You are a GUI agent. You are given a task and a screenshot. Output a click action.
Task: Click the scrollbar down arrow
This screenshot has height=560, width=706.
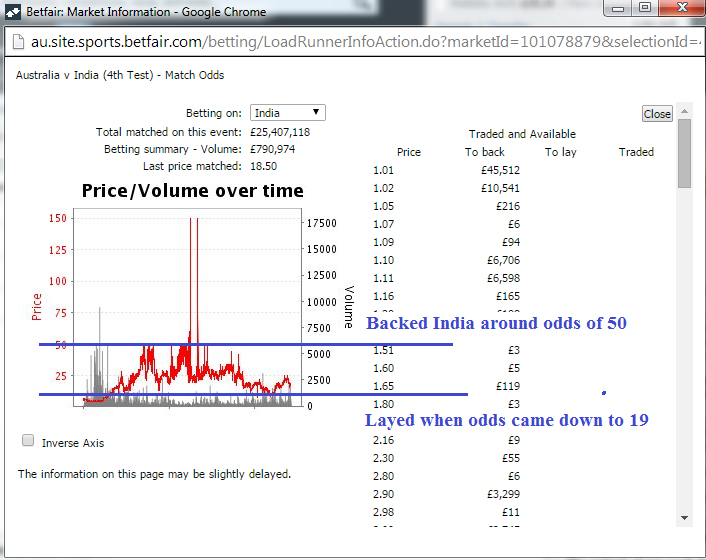pyautogui.click(x=684, y=518)
